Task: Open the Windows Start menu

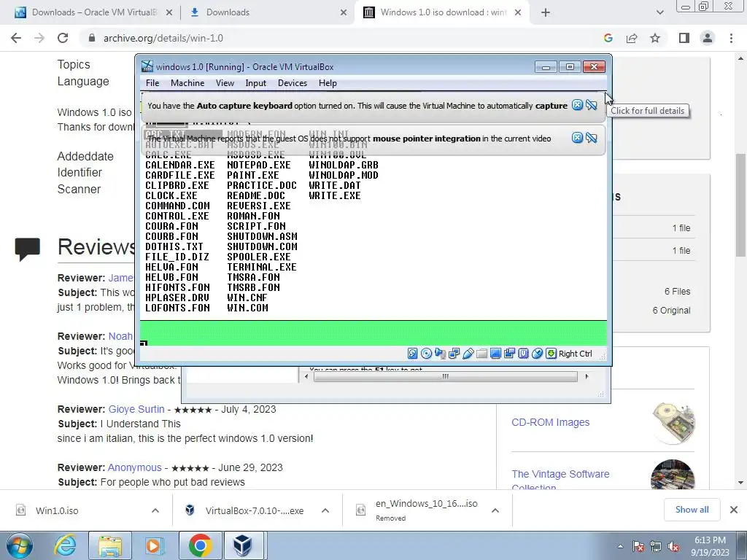Action: pos(20,545)
